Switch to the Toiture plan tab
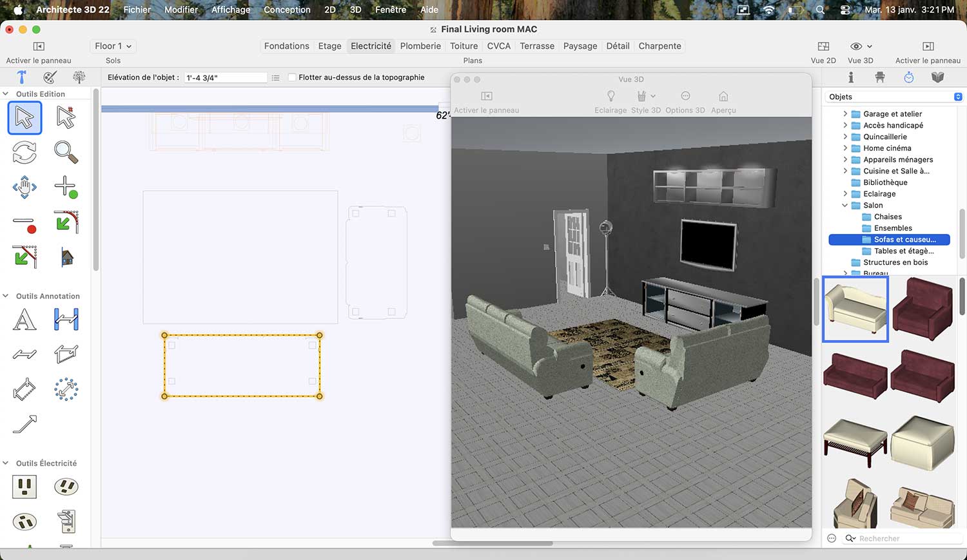This screenshot has width=967, height=560. click(464, 46)
